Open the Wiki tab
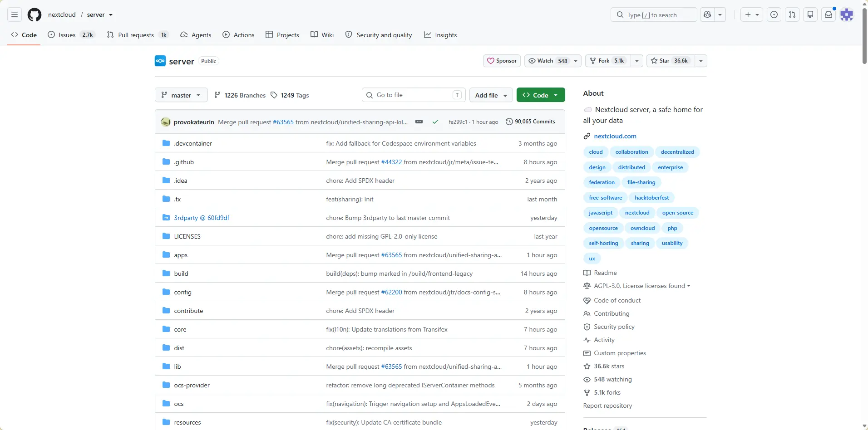868x430 pixels. coord(322,35)
